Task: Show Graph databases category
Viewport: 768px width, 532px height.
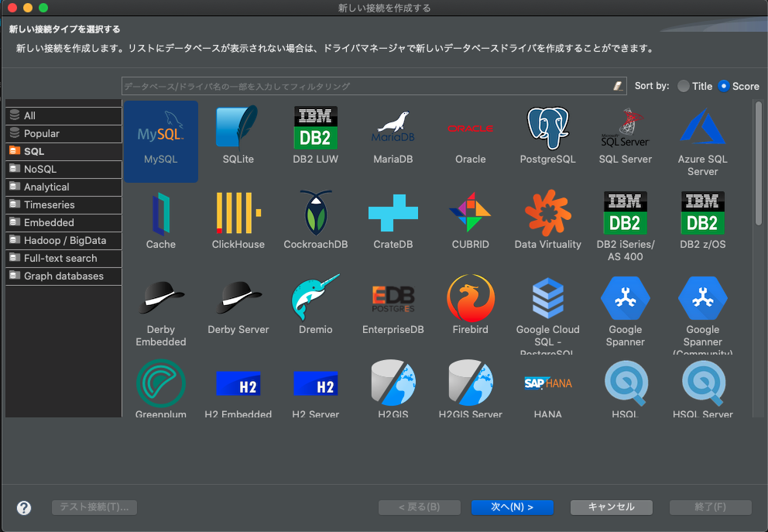Action: pyautogui.click(x=63, y=276)
